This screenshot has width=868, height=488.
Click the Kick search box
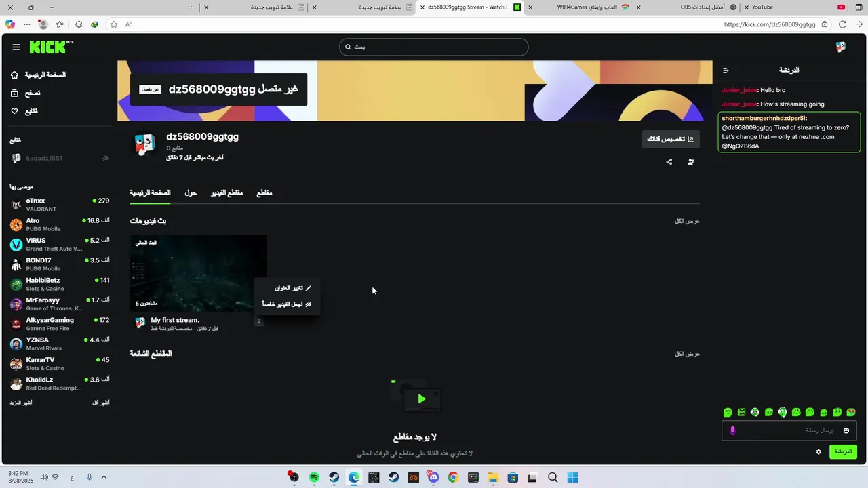434,47
